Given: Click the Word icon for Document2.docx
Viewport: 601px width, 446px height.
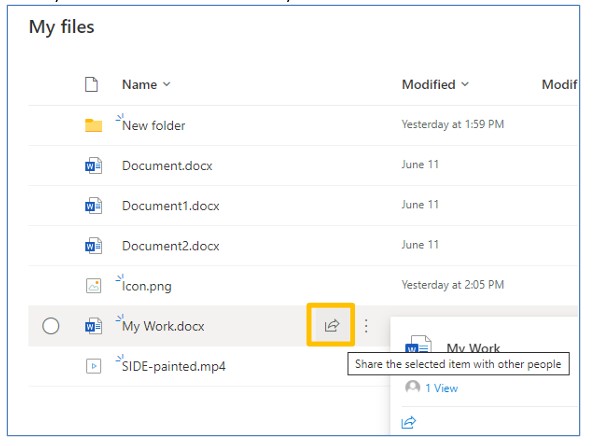Looking at the screenshot, I should tap(93, 245).
